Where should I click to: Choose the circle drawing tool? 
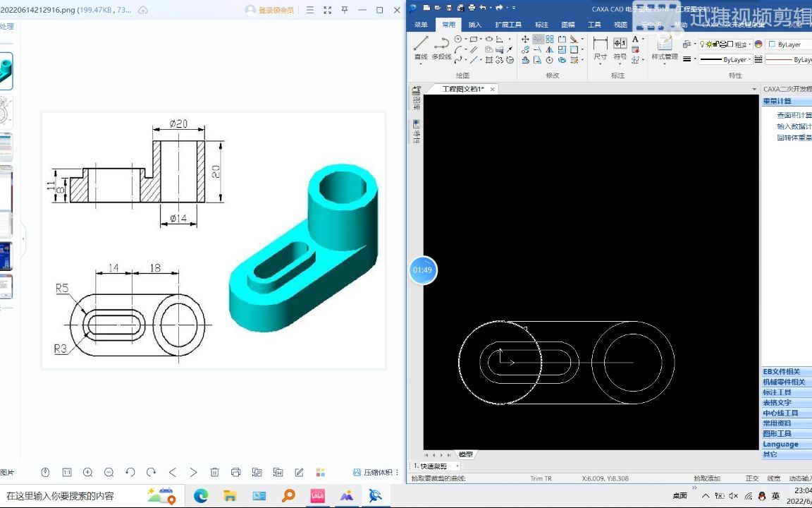click(x=457, y=40)
